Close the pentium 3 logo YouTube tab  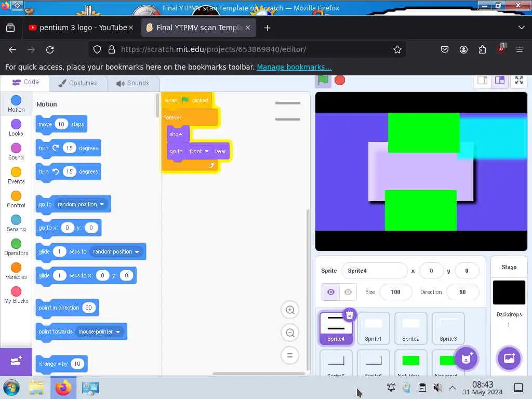[x=130, y=28]
